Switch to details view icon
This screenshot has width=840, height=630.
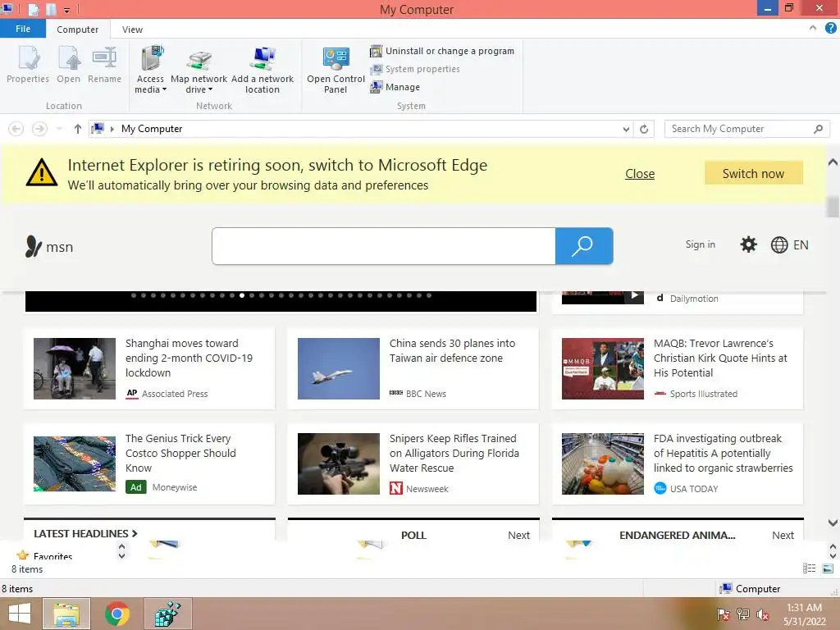pos(809,568)
